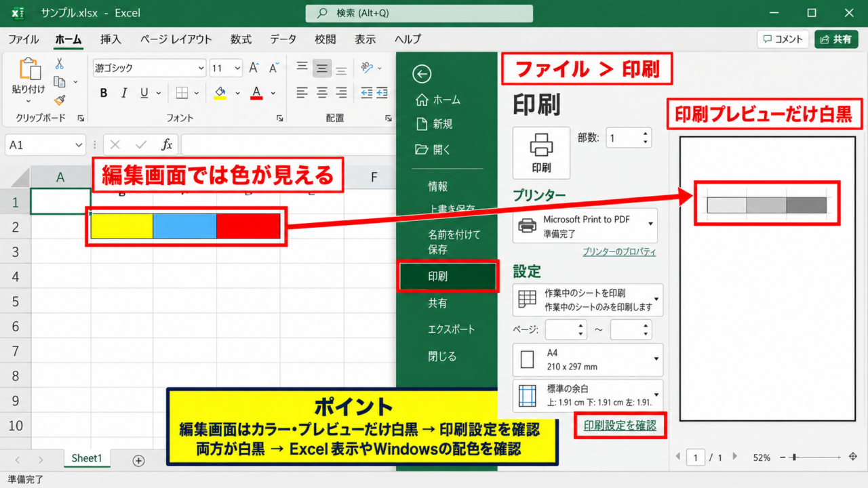Select 印刷 in backstage menu

coord(448,277)
